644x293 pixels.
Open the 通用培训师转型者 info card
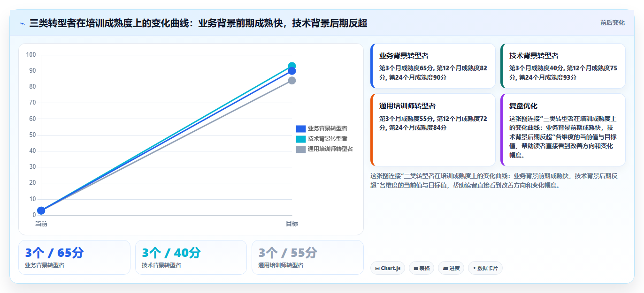pyautogui.click(x=433, y=130)
